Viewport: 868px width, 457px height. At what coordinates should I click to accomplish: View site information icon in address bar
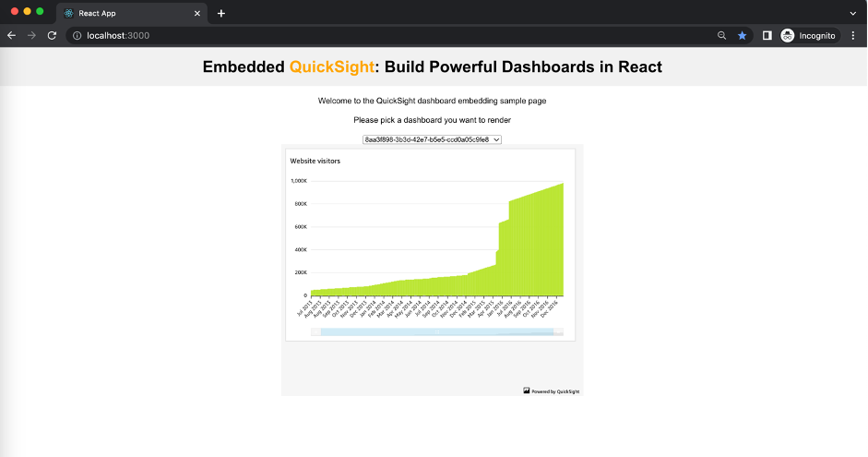tap(77, 35)
